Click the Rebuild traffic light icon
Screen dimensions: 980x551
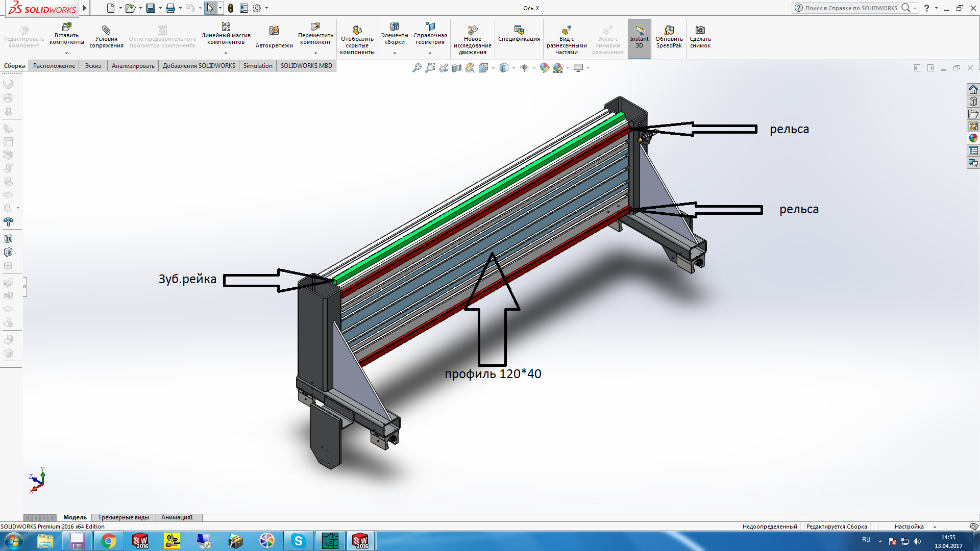click(231, 8)
